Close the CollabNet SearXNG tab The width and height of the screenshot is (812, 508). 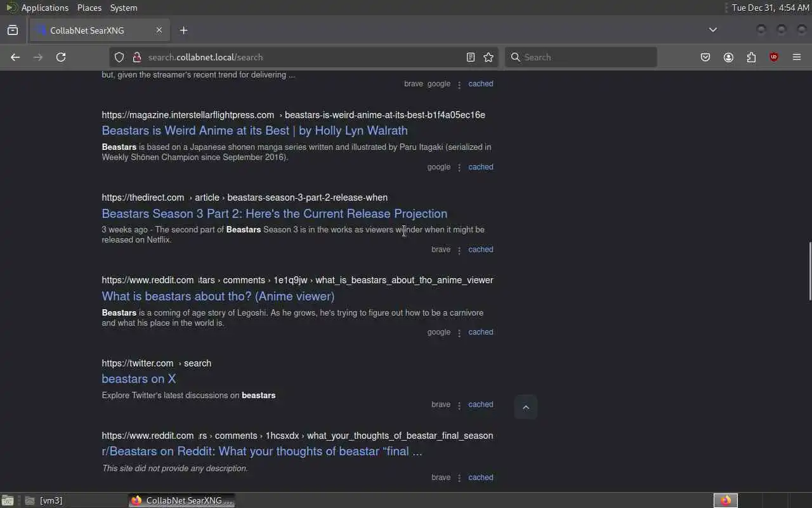tap(159, 30)
